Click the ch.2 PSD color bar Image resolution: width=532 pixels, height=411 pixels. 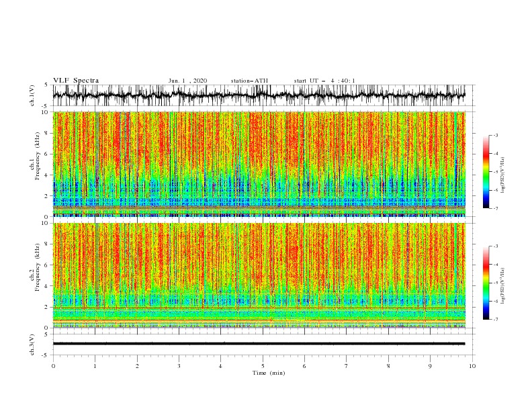486,283
